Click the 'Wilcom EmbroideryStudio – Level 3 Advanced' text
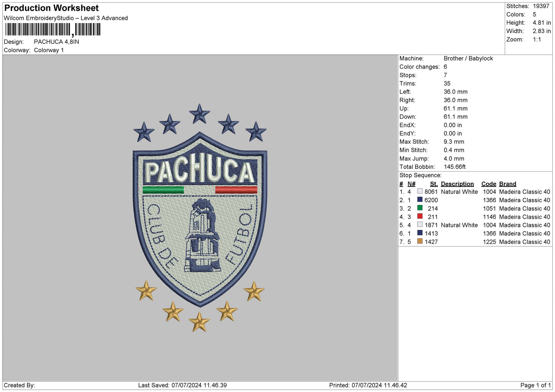The image size is (555, 392). (x=66, y=18)
